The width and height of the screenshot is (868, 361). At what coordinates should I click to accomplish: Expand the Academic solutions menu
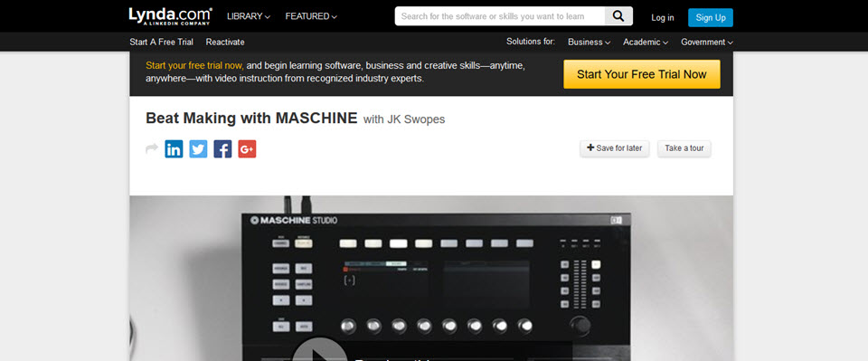click(x=646, y=43)
